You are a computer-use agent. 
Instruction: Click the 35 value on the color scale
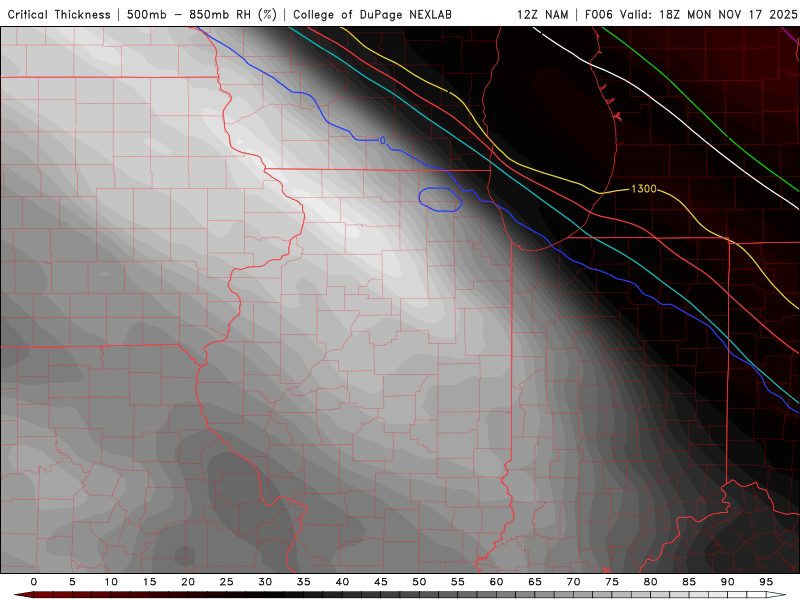[x=304, y=582]
